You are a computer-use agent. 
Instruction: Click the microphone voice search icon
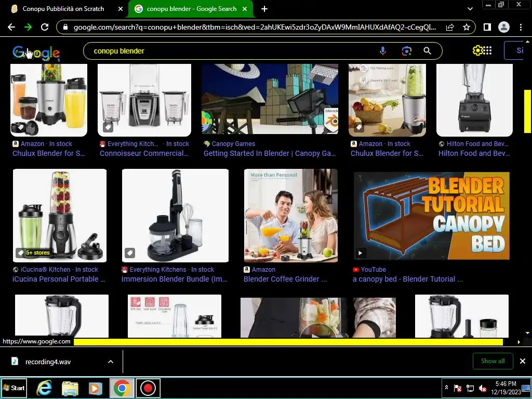pos(383,51)
